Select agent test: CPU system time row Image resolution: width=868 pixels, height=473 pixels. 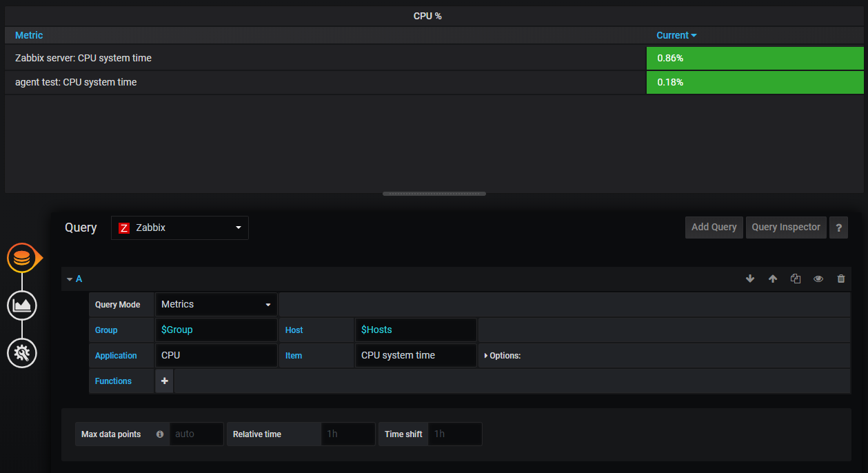coord(434,82)
